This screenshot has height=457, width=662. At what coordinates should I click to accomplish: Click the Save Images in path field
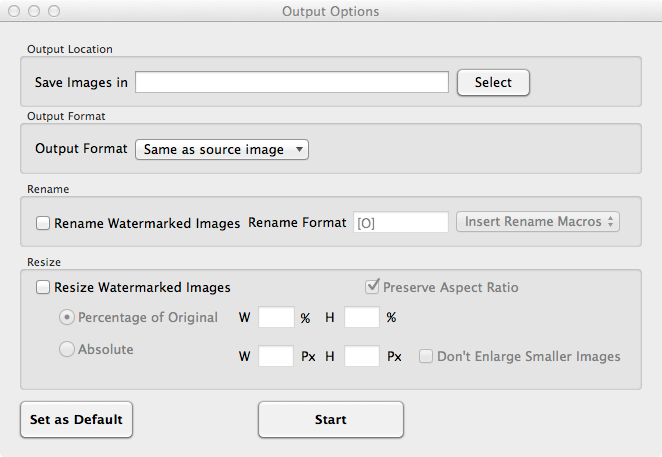291,82
